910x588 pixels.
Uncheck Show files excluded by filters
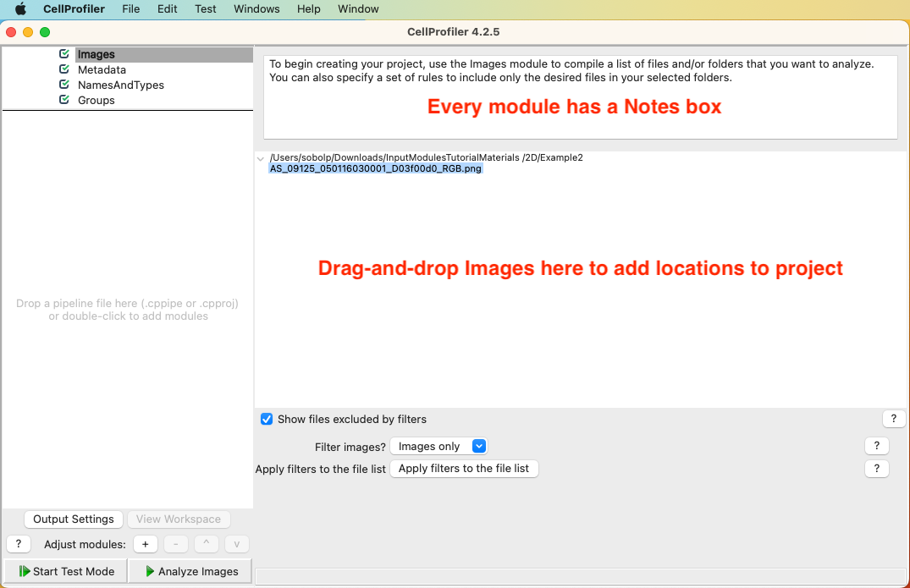[x=267, y=419]
